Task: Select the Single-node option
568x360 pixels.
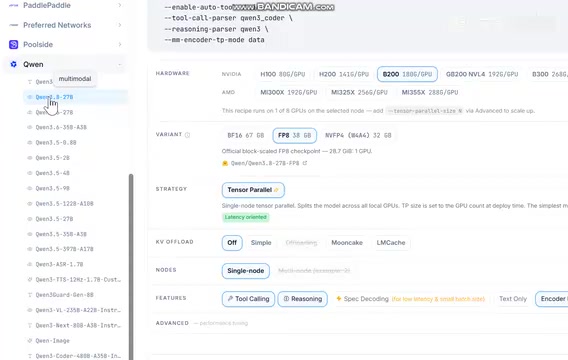Action: (x=246, y=271)
